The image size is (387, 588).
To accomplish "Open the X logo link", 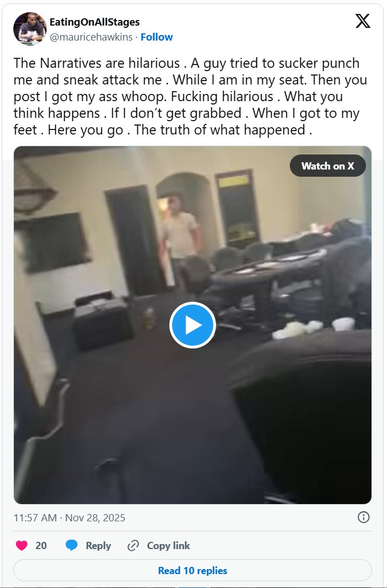I will tap(363, 21).
